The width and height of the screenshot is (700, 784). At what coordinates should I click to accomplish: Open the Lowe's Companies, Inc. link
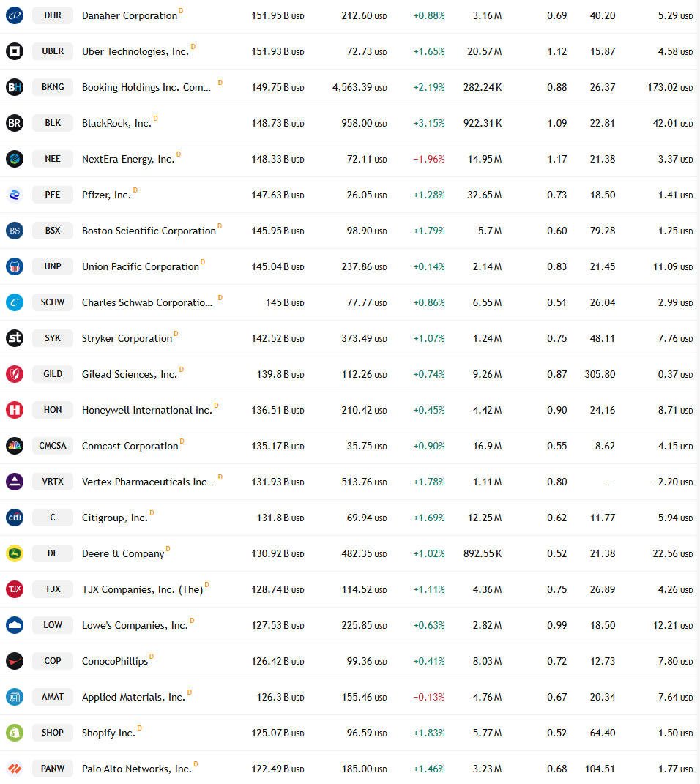coord(135,625)
